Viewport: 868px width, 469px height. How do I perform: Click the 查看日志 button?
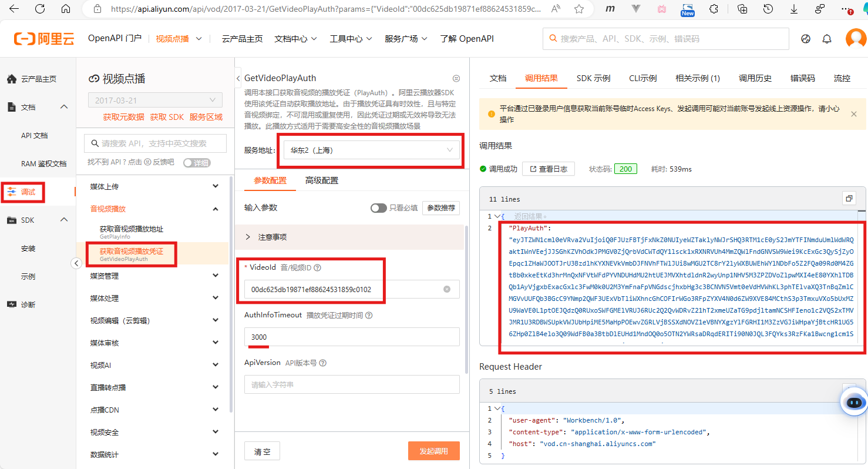[x=549, y=169]
